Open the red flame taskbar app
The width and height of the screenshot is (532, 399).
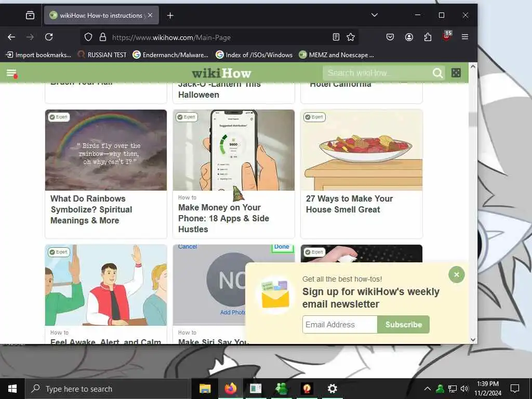coord(307,389)
